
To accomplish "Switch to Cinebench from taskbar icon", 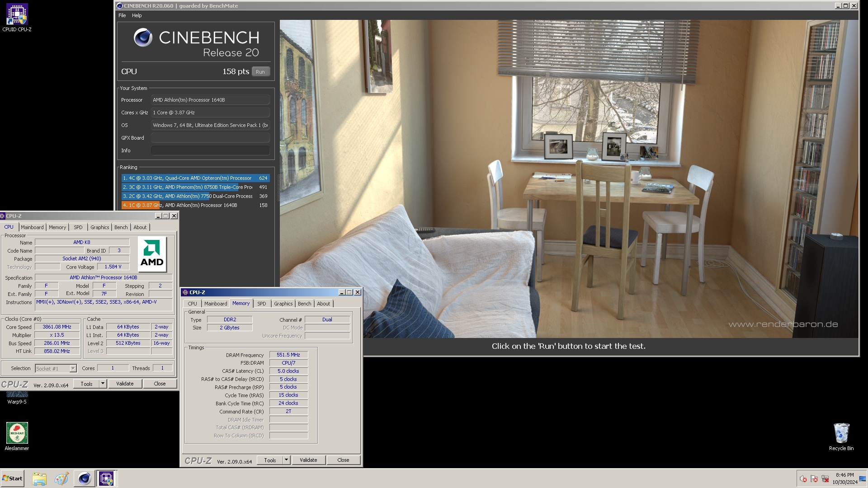I will point(84,479).
